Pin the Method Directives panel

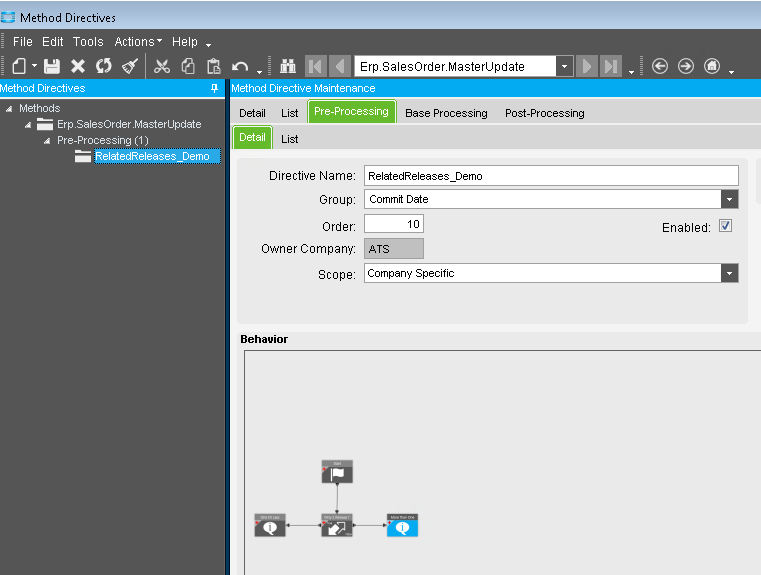point(214,88)
